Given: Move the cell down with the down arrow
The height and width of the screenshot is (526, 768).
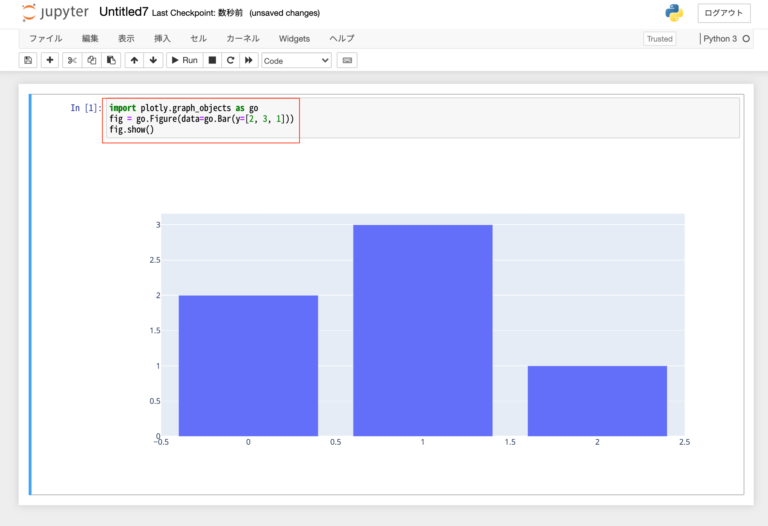Looking at the screenshot, I should point(153,60).
